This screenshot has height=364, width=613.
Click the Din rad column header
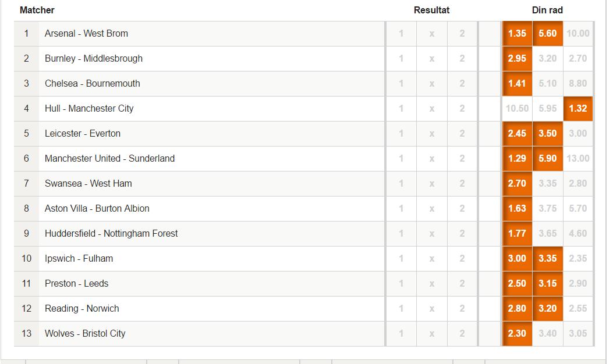point(547,10)
